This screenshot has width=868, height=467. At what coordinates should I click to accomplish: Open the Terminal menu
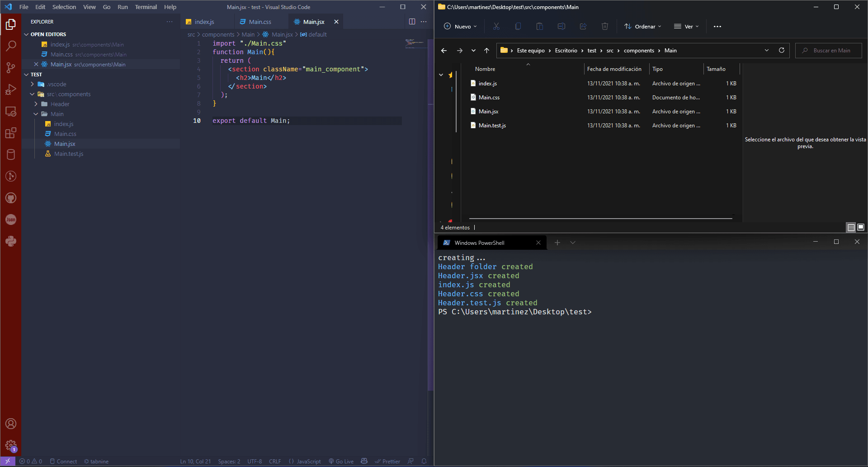(146, 7)
